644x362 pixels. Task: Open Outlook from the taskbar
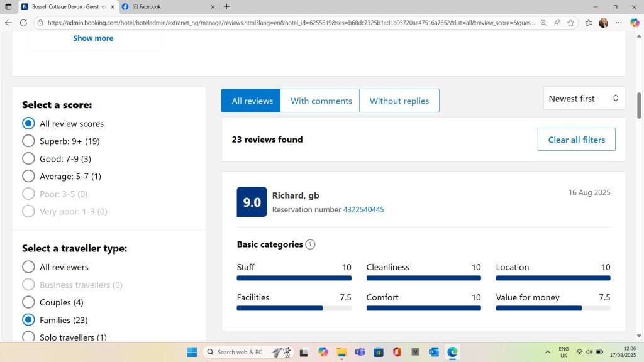[434, 352]
